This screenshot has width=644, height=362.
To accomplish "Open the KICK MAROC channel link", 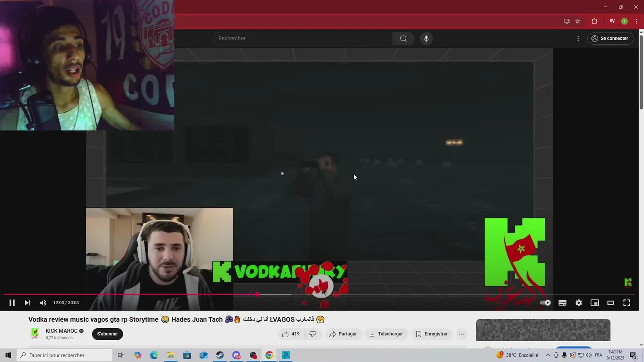I will 61,331.
